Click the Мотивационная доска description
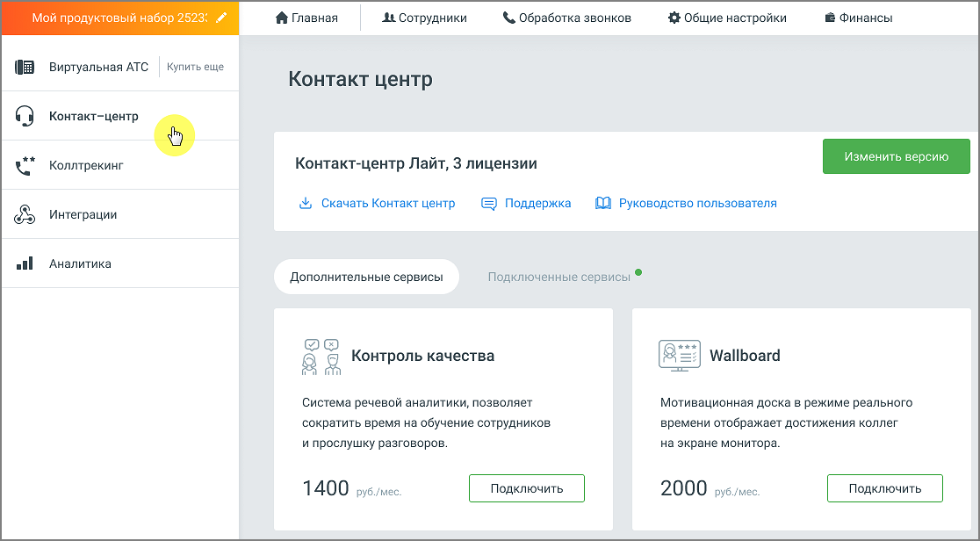The height and width of the screenshot is (541, 980). [x=786, y=422]
